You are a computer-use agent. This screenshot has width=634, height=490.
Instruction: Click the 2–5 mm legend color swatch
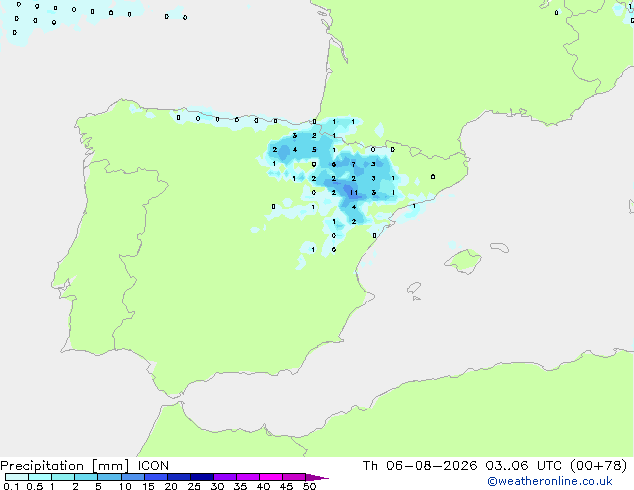(86, 477)
